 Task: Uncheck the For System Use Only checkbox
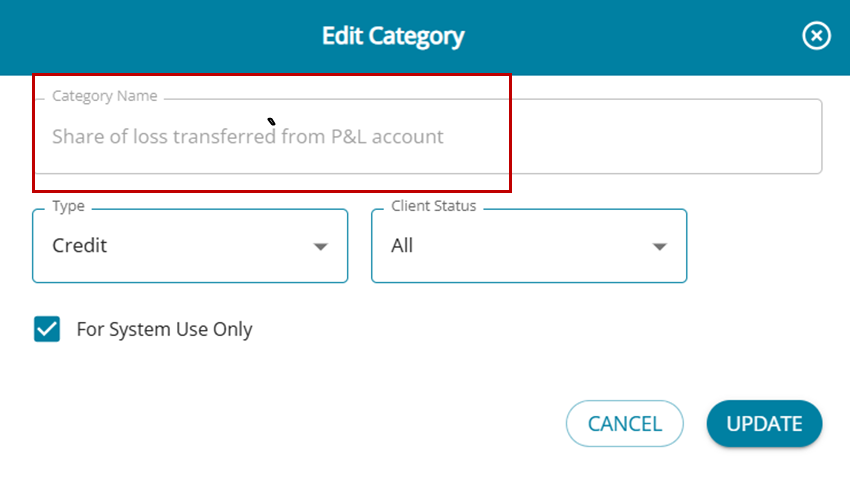[47, 329]
